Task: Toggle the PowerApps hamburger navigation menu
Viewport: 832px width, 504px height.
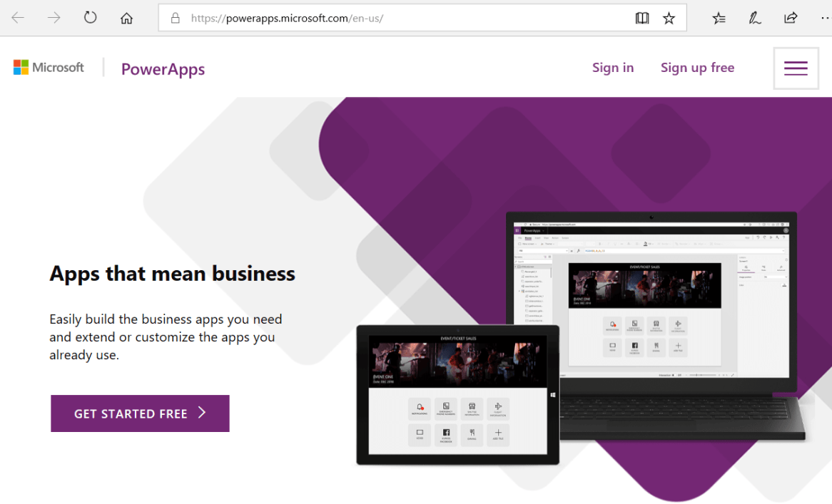Action: click(796, 68)
